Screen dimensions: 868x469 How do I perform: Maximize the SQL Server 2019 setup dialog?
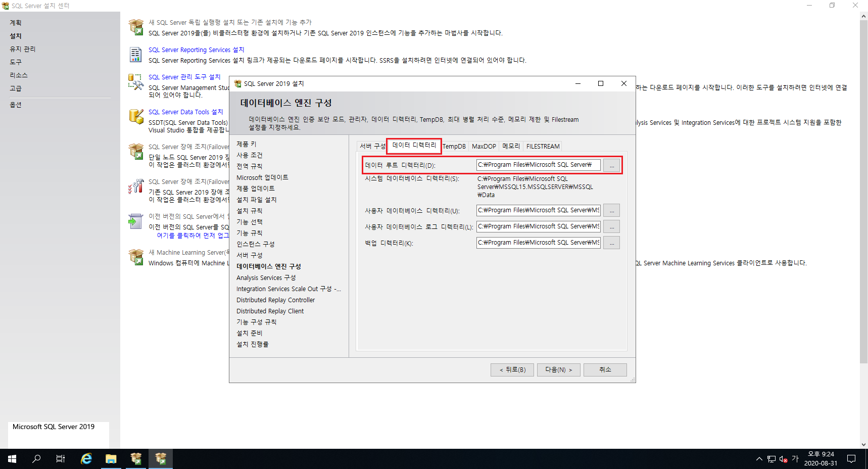click(601, 83)
